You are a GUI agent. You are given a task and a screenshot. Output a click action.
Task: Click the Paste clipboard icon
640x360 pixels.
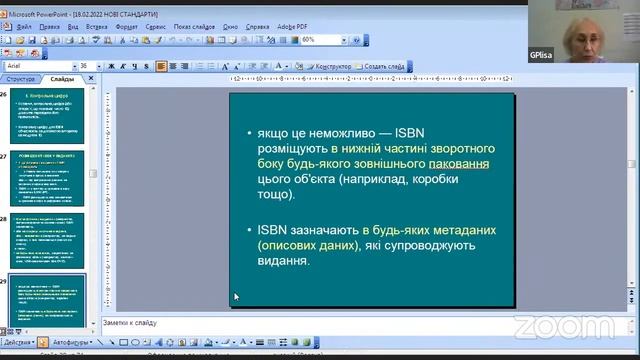tap(145, 40)
